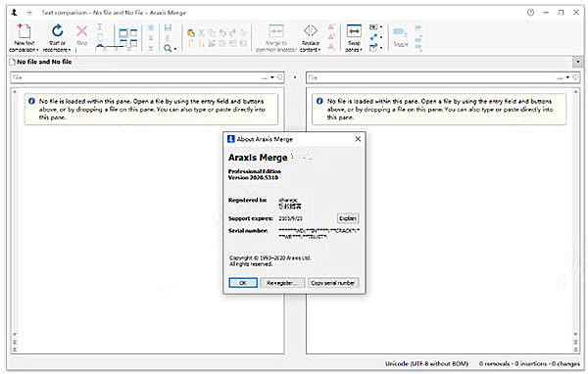Image resolution: width=588 pixels, height=374 pixels.
Task: Select the No file and No file tab
Action: point(41,62)
